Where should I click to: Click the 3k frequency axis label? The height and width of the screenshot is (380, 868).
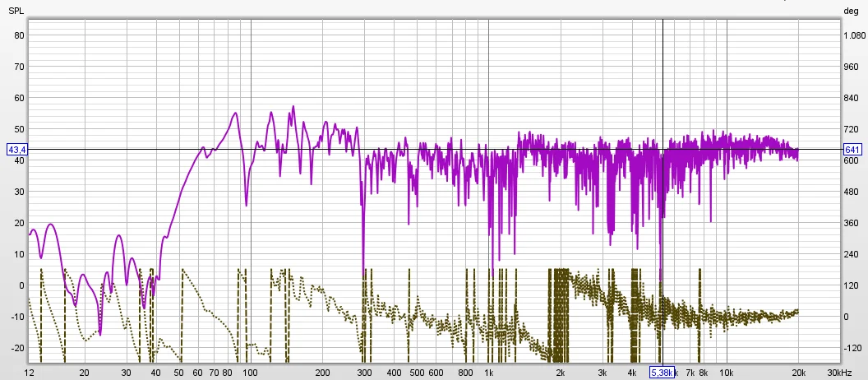[x=603, y=373]
